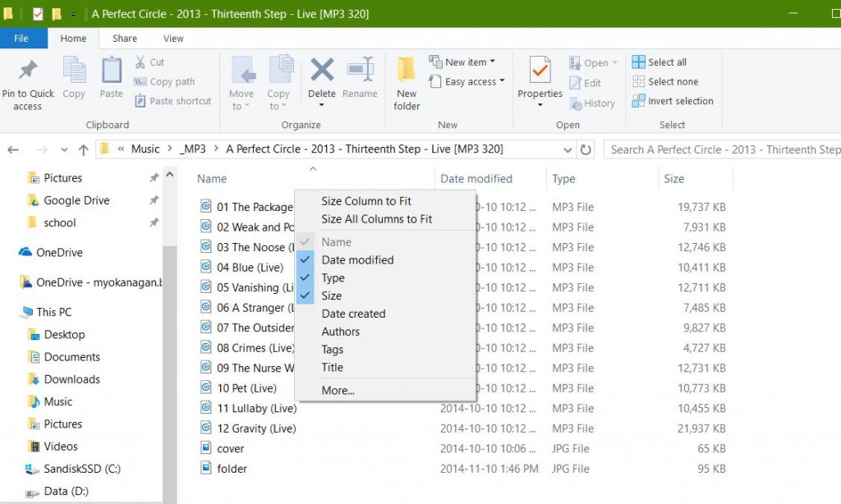Switch to the View ribbon tab

[173, 39]
